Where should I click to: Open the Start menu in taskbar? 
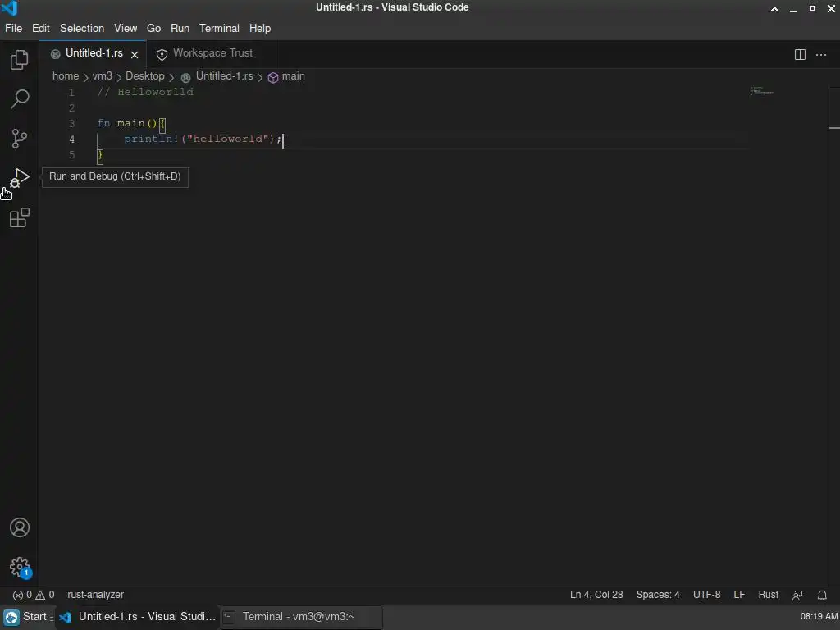[27, 617]
